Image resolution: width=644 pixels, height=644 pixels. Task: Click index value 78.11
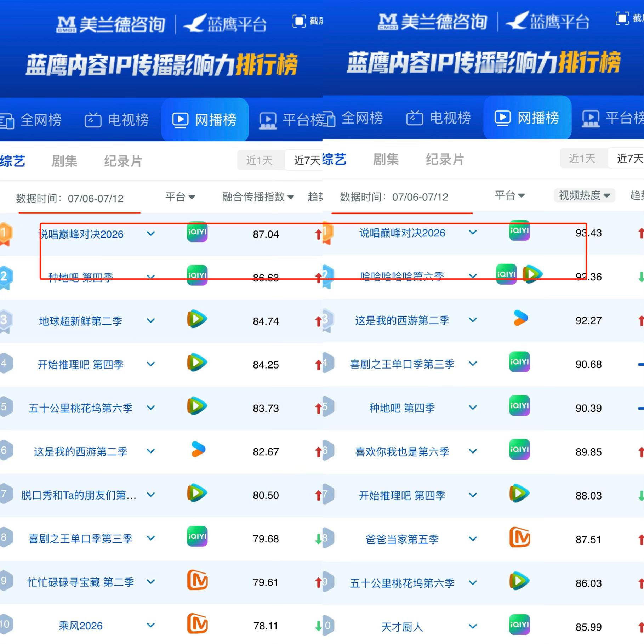(x=266, y=626)
